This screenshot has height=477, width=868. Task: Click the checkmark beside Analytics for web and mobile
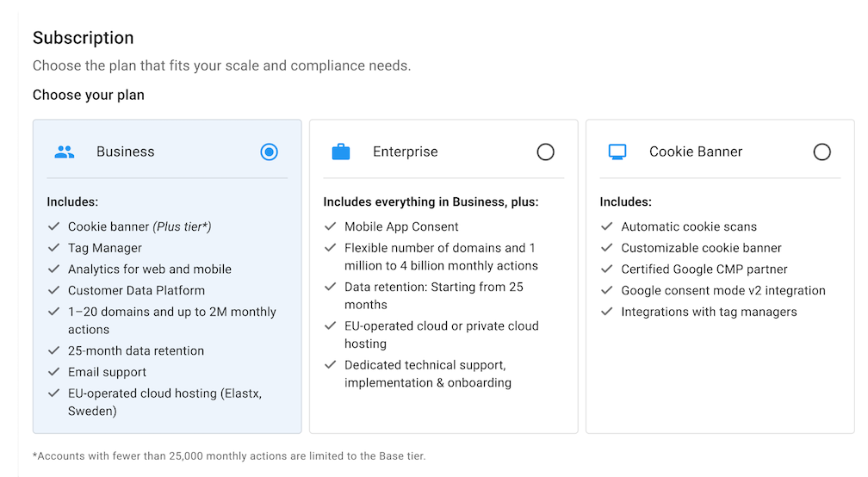pos(53,269)
